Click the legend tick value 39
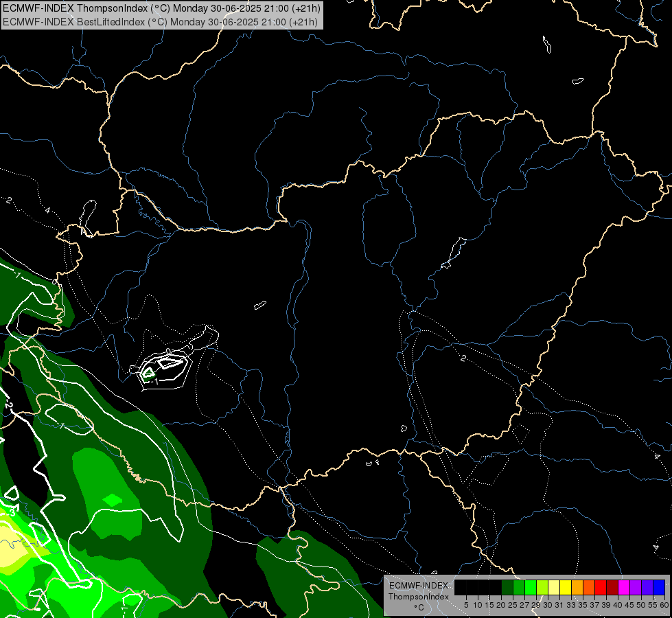 [x=606, y=605]
